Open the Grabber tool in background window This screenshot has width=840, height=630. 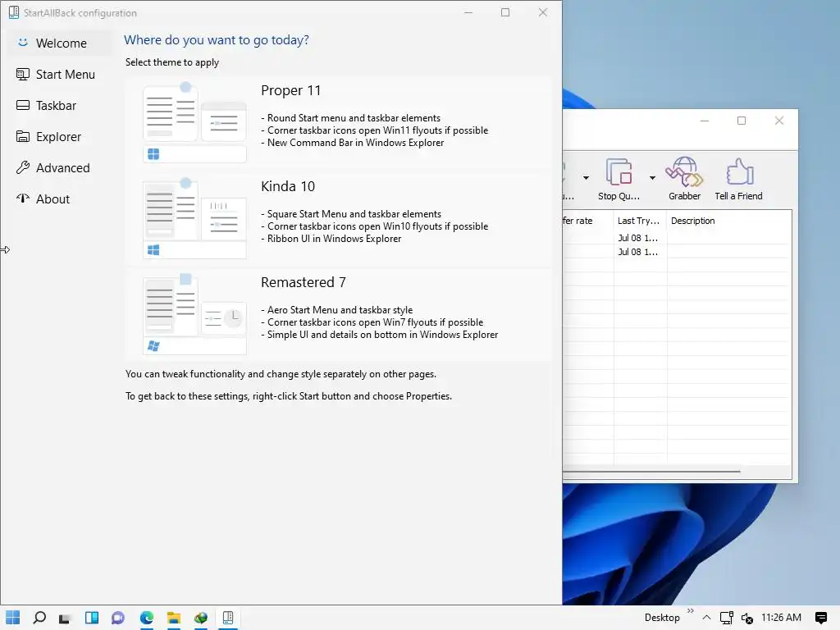(x=684, y=179)
